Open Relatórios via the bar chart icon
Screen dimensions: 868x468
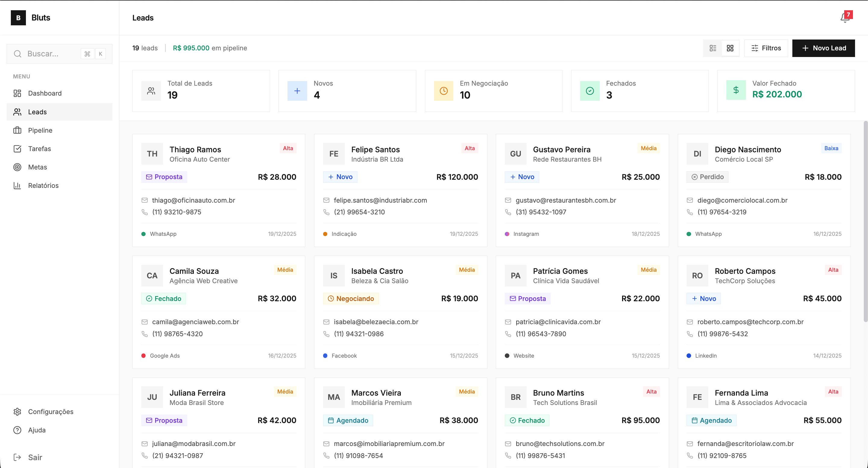point(17,185)
